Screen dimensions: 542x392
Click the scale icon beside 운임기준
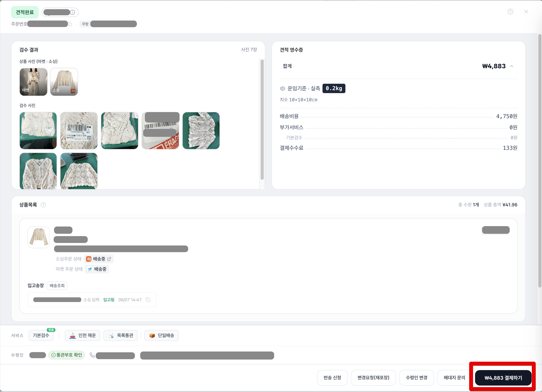[x=283, y=89]
